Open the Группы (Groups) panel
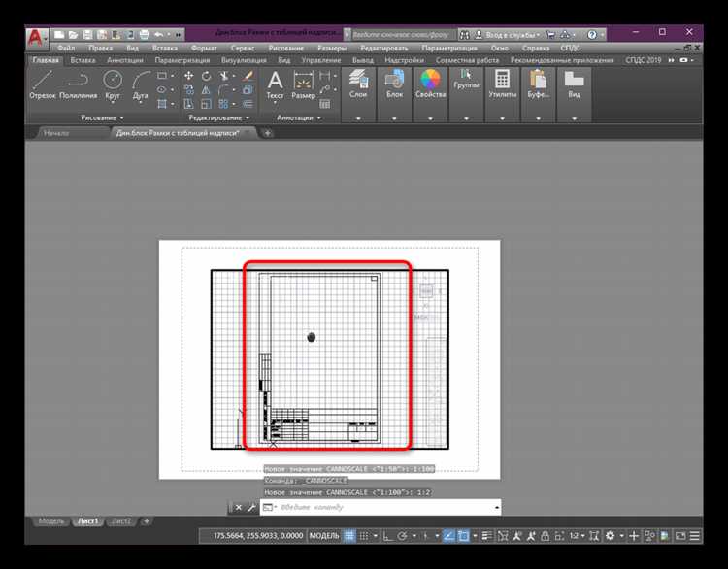Viewport: 728px width, 569px height. (466, 80)
